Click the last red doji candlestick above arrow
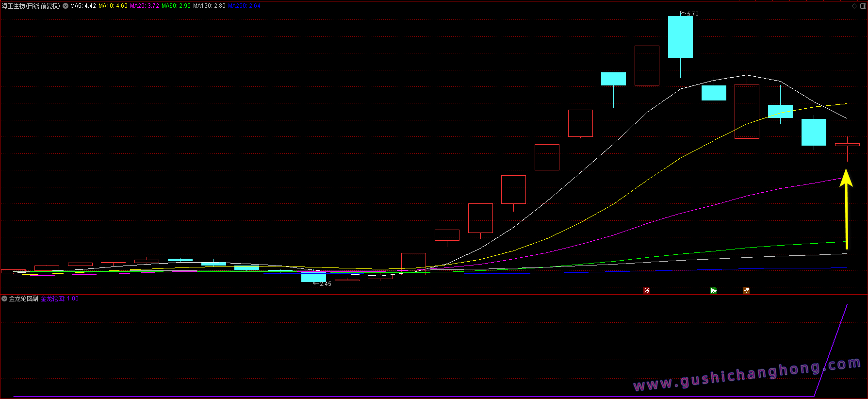 (x=847, y=145)
